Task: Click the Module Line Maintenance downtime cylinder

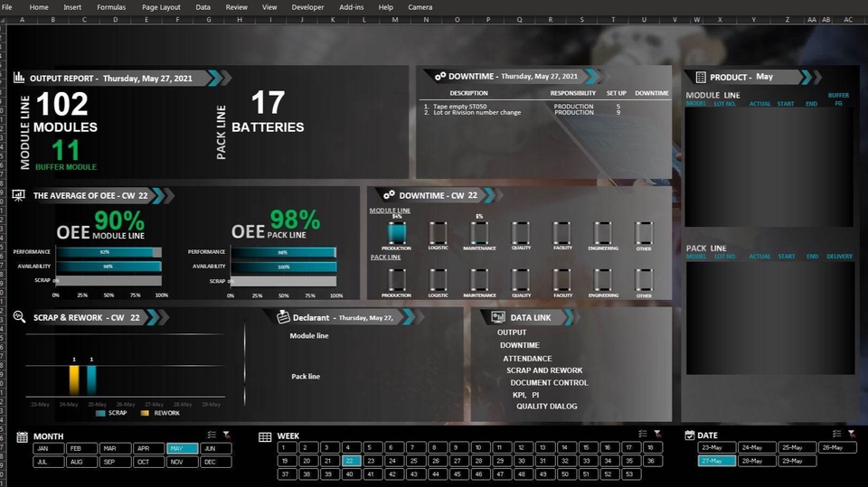Action: pos(479,233)
